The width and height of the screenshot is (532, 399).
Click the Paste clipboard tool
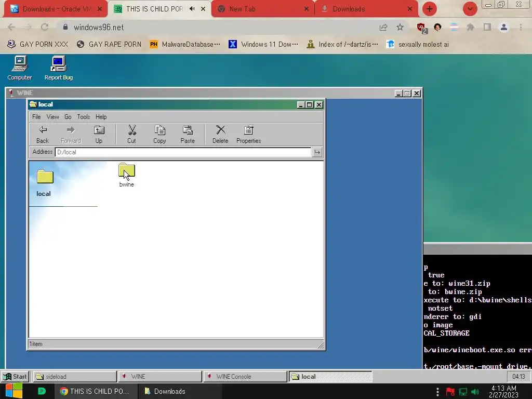point(188,135)
